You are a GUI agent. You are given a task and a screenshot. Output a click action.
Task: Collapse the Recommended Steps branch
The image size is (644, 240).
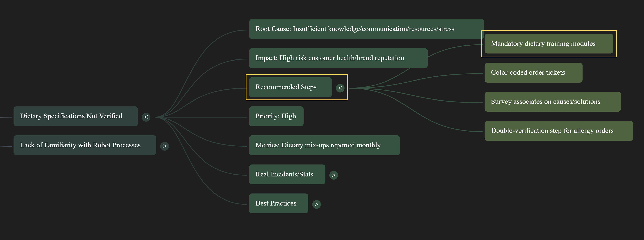pyautogui.click(x=340, y=88)
